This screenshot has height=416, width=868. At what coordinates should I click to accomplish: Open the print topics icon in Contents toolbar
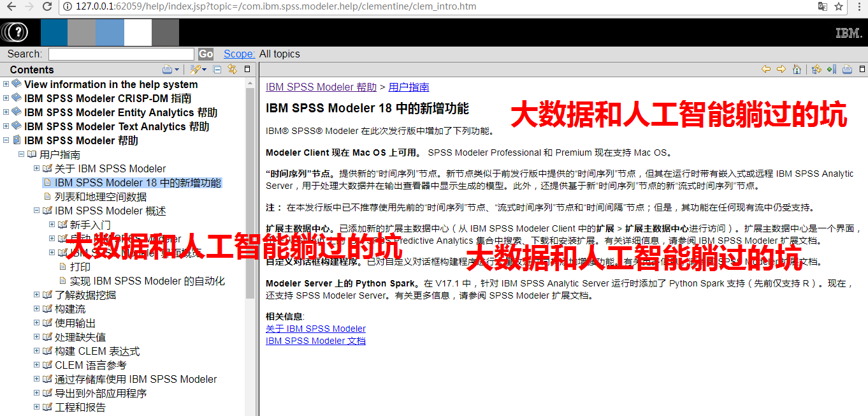click(x=167, y=70)
